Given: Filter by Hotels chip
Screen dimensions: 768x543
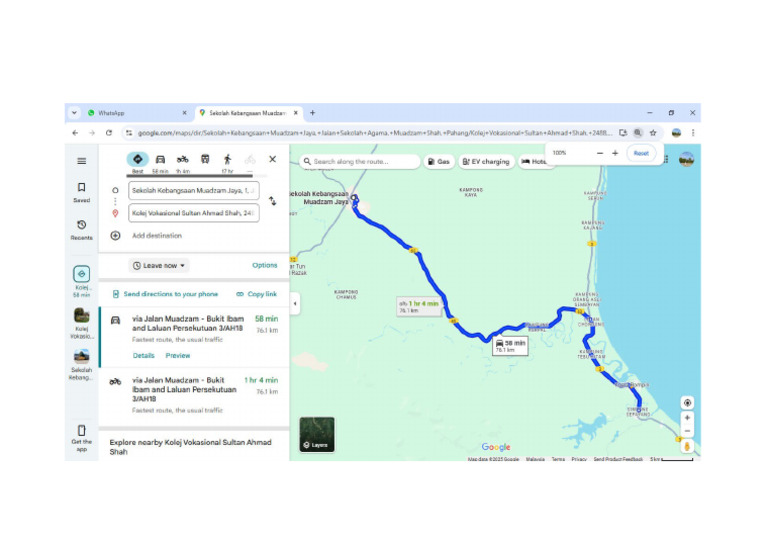Looking at the screenshot, I should (x=533, y=161).
